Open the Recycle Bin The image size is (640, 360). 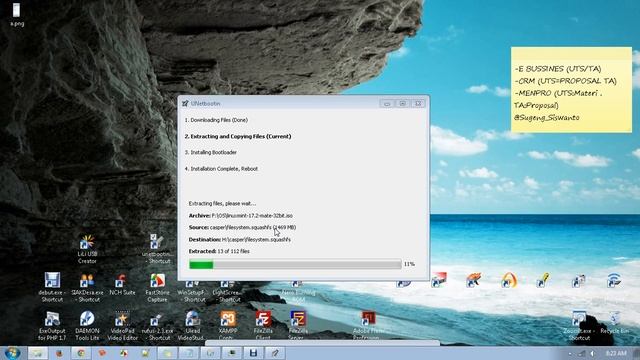click(x=614, y=322)
